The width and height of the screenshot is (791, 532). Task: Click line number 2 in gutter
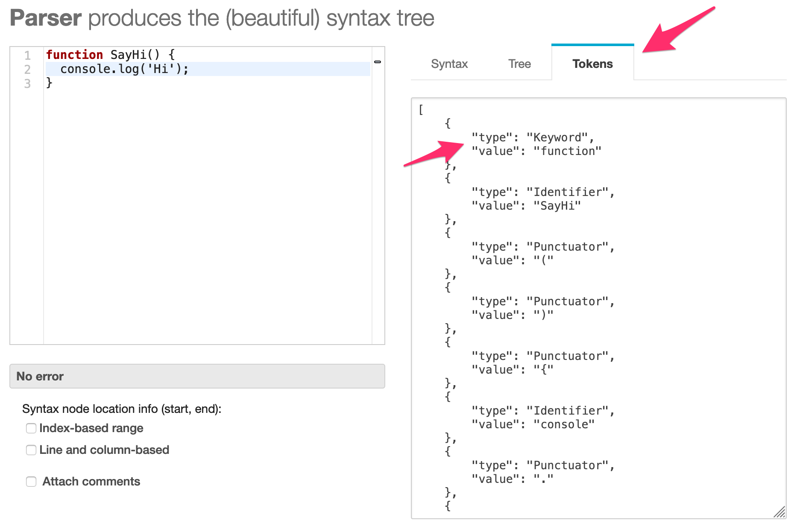(27, 69)
